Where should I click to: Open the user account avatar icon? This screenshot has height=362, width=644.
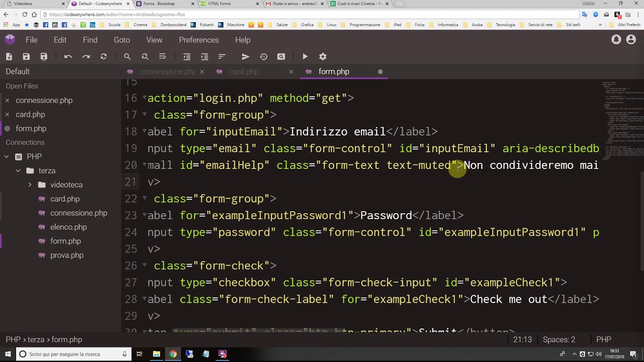(x=631, y=40)
